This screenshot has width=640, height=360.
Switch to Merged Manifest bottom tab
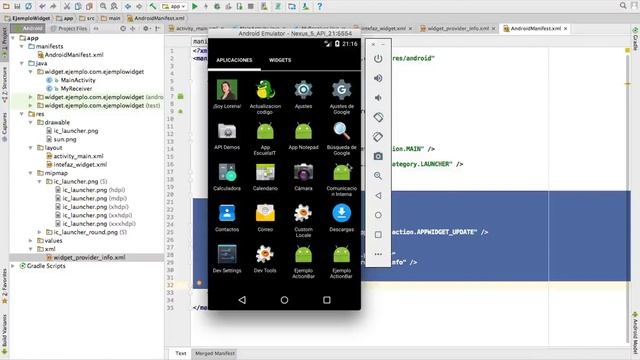[215, 353]
